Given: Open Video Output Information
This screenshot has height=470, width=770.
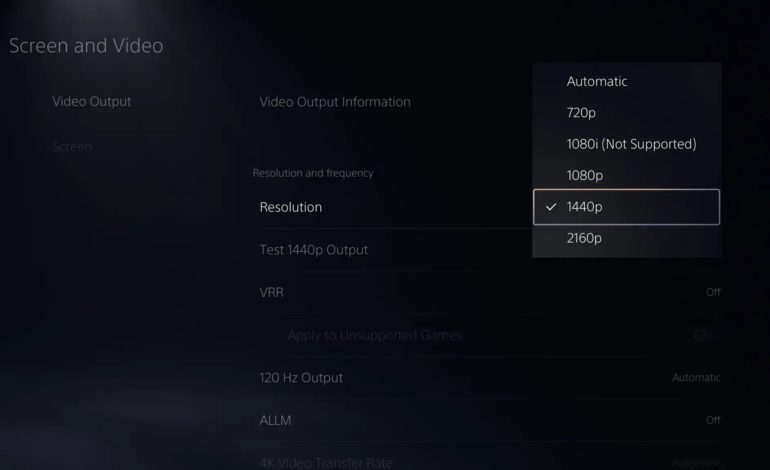Looking at the screenshot, I should (334, 101).
